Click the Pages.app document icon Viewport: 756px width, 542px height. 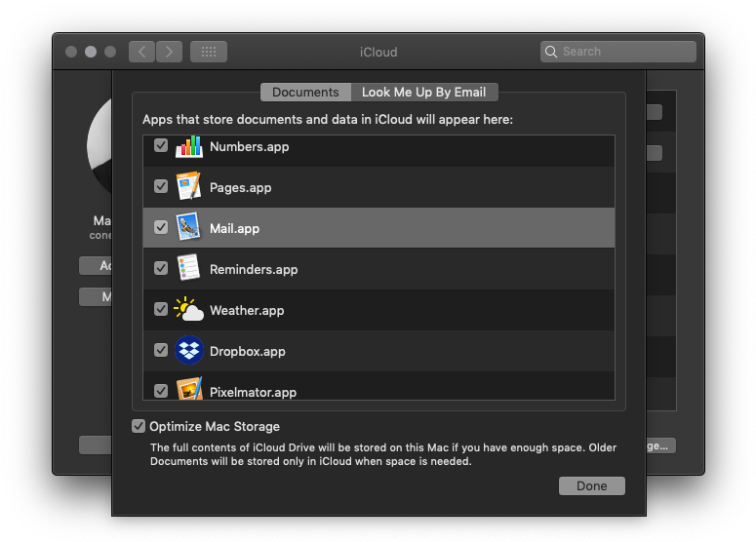coord(188,187)
